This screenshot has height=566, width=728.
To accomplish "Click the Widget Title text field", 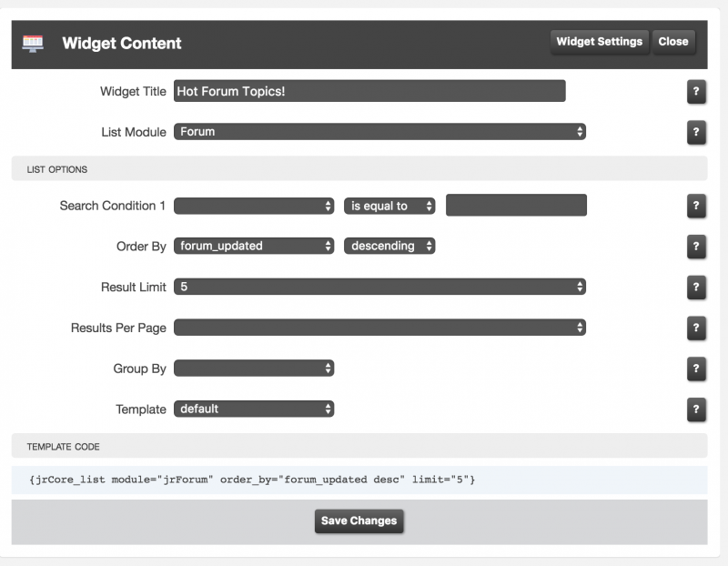I will tap(369, 91).
